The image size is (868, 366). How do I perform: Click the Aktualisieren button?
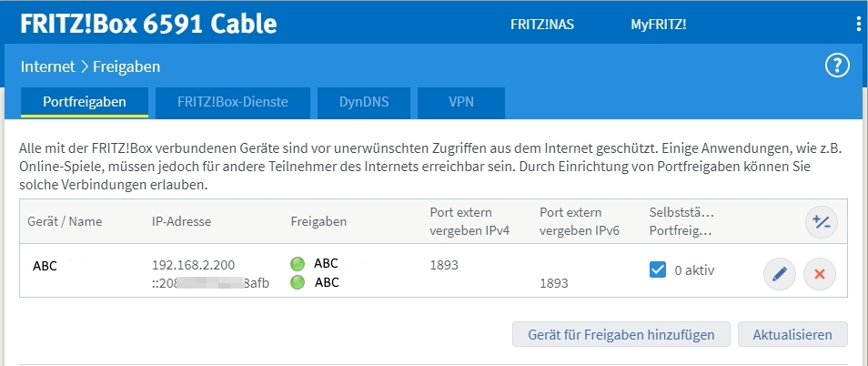pyautogui.click(x=792, y=334)
